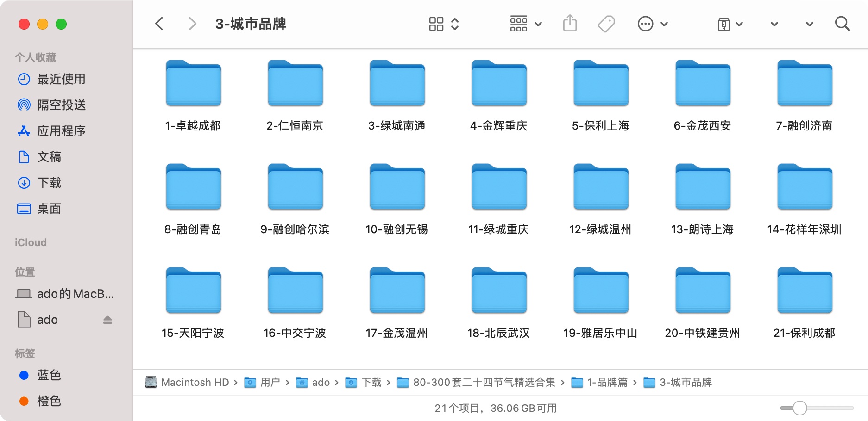The width and height of the screenshot is (868, 421).
Task: Open the AirDrop (隔空投送) sidebar icon
Action: (x=61, y=105)
